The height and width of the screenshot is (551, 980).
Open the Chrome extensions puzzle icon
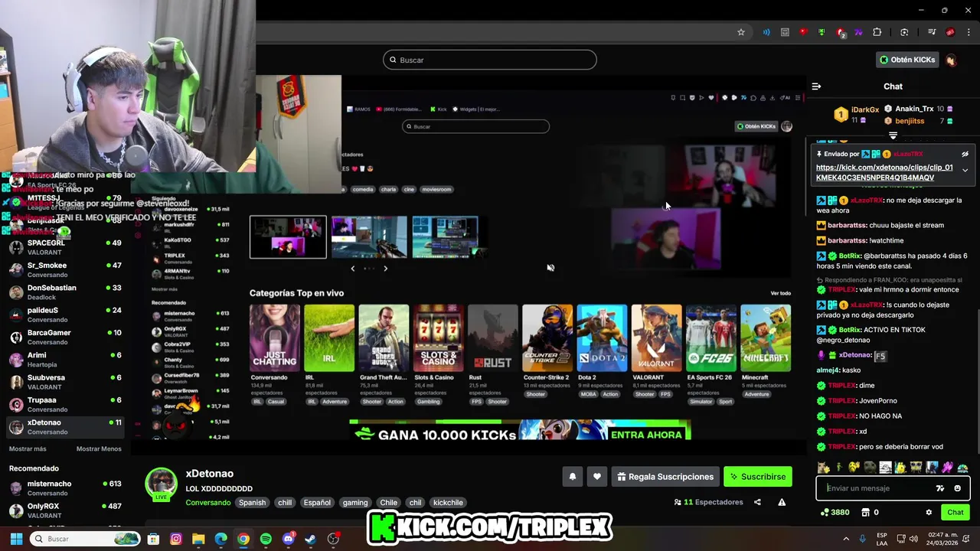[877, 32]
